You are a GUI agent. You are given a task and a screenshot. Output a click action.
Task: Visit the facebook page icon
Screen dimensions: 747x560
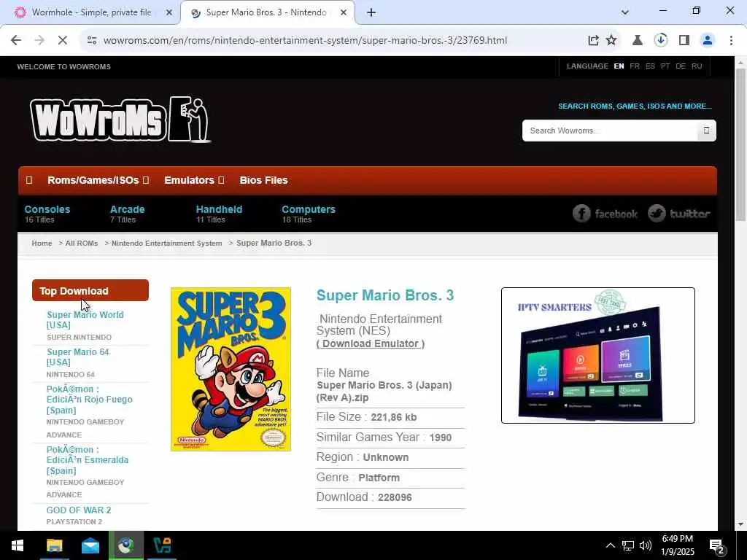[605, 214]
